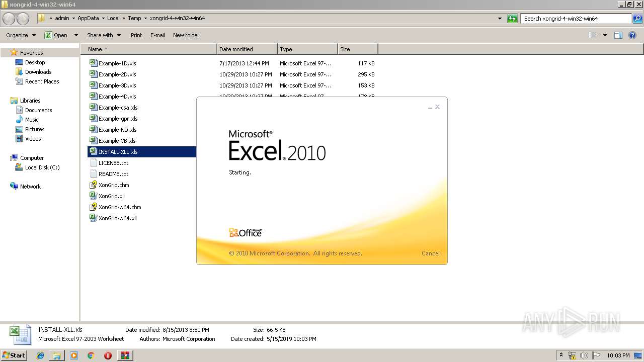Click the Example-3D.xls file icon

click(93, 85)
